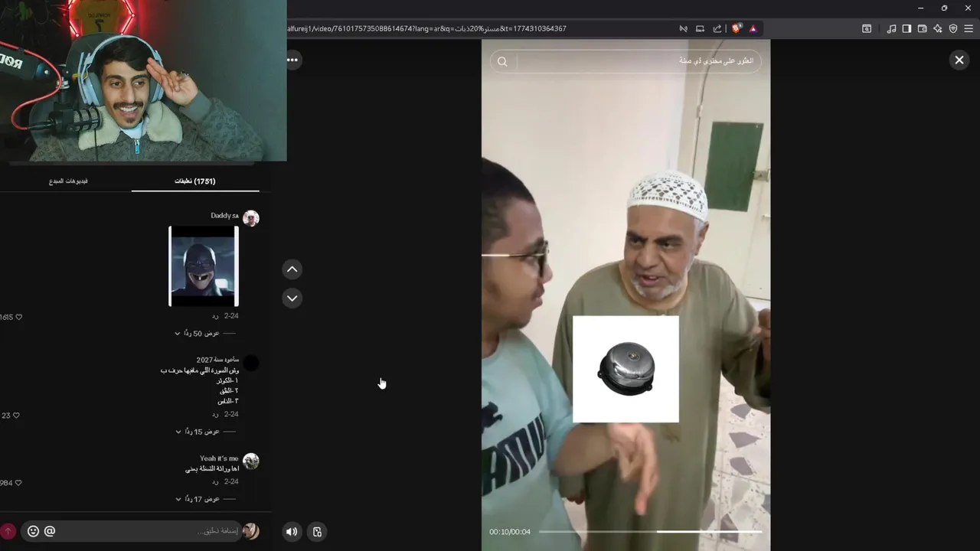980x551 pixels.
Task: Click the translate icon in address bar
Action: click(x=683, y=28)
